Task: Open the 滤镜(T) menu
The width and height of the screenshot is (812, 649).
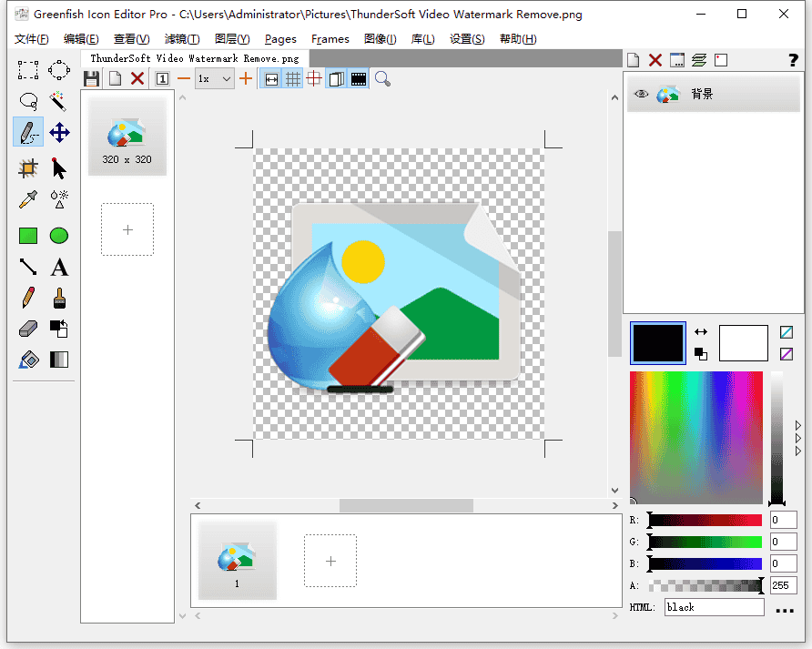Action: tap(182, 39)
